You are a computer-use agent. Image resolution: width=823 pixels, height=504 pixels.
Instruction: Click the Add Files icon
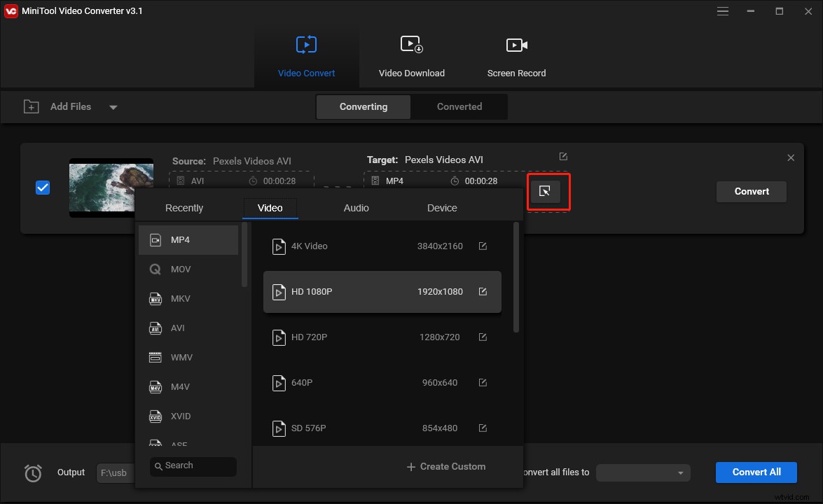(x=31, y=106)
